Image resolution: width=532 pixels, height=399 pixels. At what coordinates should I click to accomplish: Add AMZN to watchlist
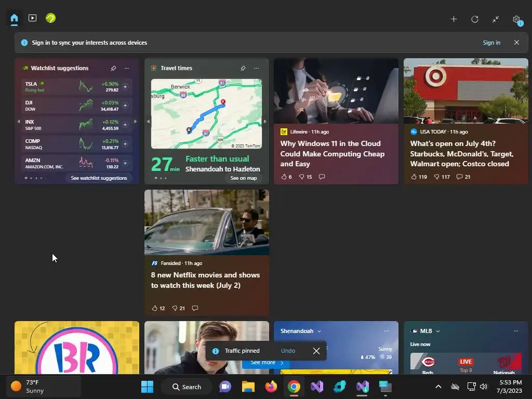pyautogui.click(x=125, y=163)
